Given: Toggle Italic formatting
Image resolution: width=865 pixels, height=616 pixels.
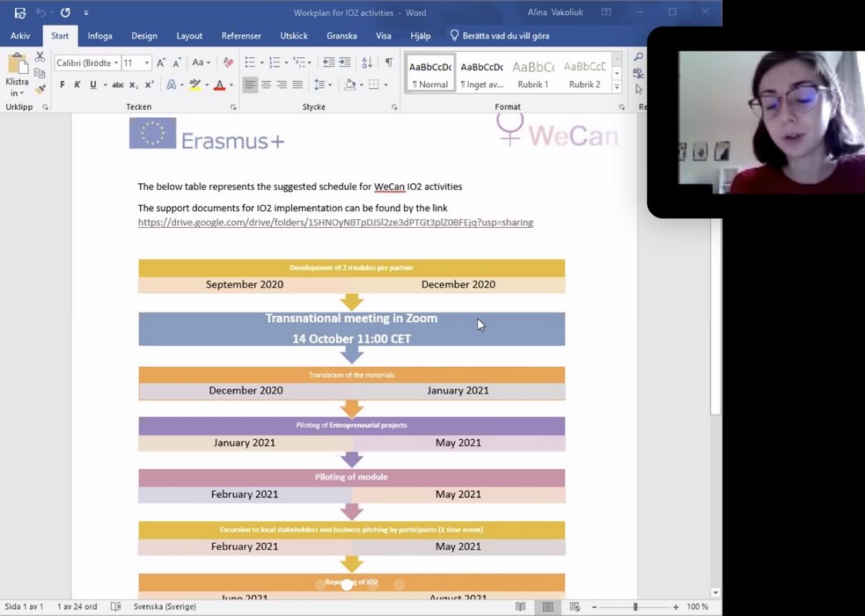Looking at the screenshot, I should [77, 85].
